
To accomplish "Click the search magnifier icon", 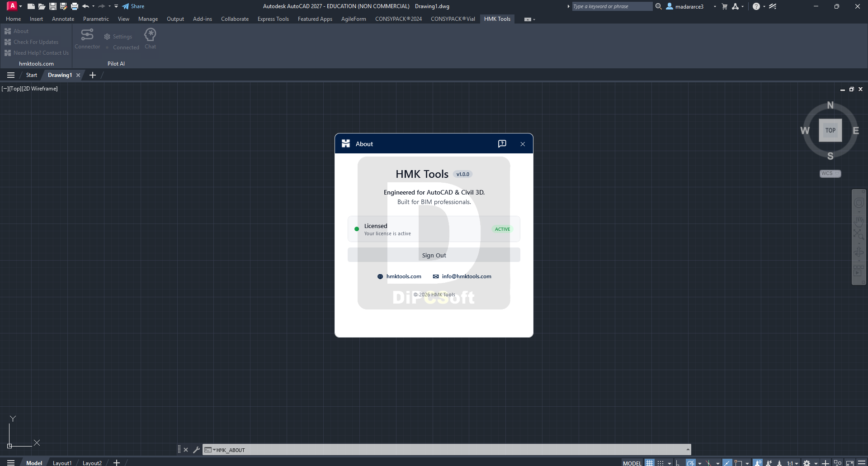I will click(659, 6).
